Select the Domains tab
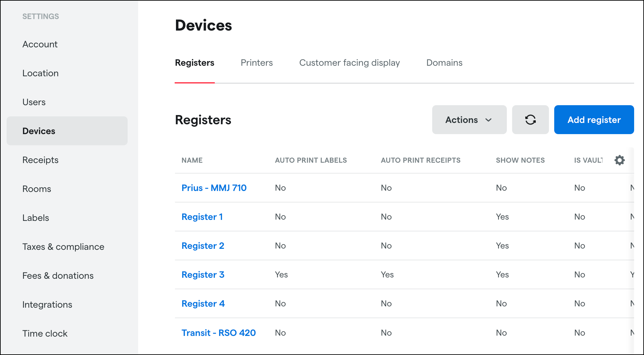This screenshot has width=644, height=355. click(x=444, y=63)
